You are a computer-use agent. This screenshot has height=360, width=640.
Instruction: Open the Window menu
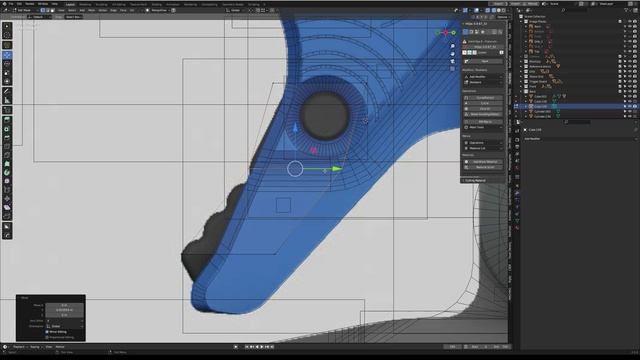(43, 4)
